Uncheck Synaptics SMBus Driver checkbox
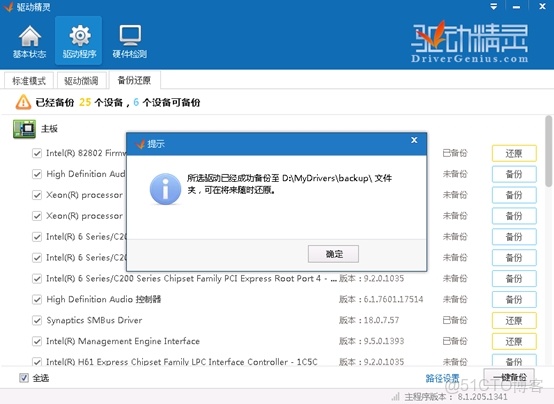 pyautogui.click(x=37, y=320)
